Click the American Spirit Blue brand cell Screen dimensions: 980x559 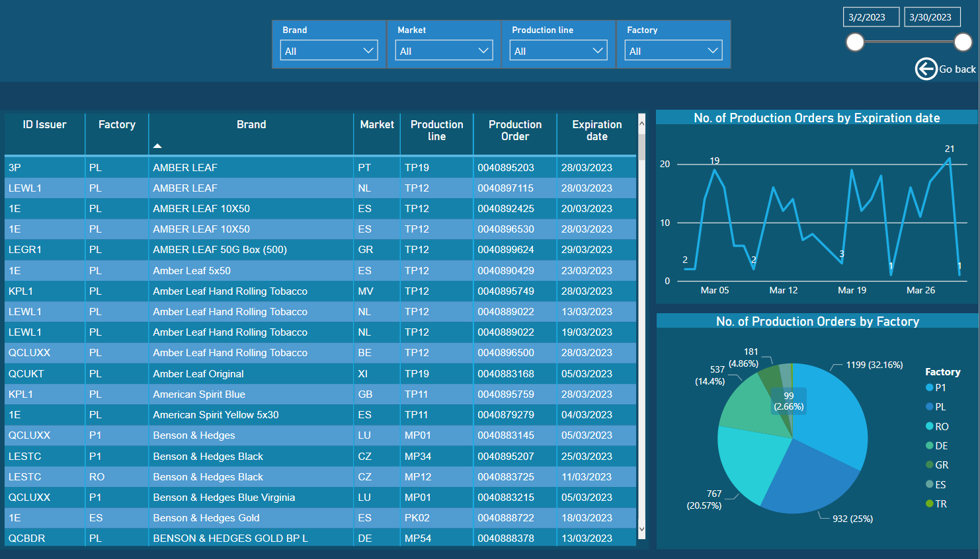tap(251, 394)
